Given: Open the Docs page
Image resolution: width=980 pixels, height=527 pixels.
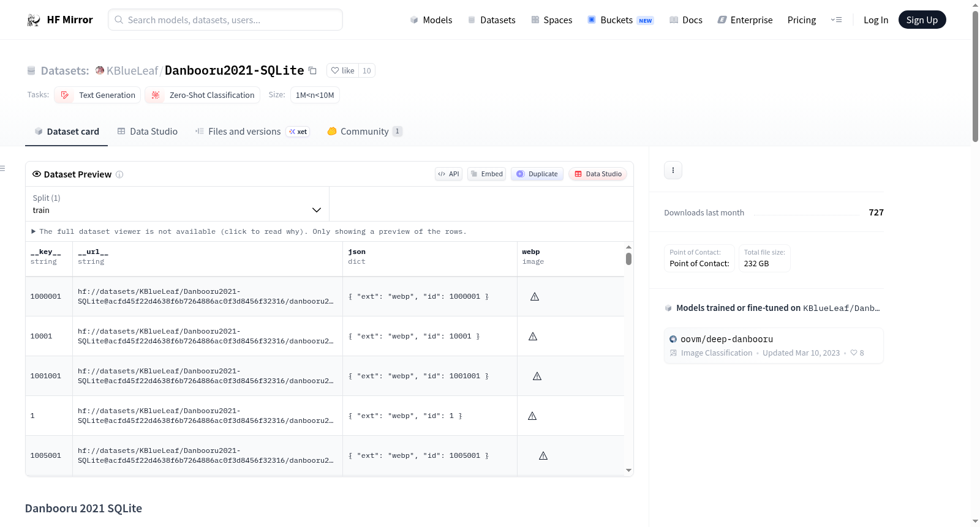Looking at the screenshot, I should 686,20.
